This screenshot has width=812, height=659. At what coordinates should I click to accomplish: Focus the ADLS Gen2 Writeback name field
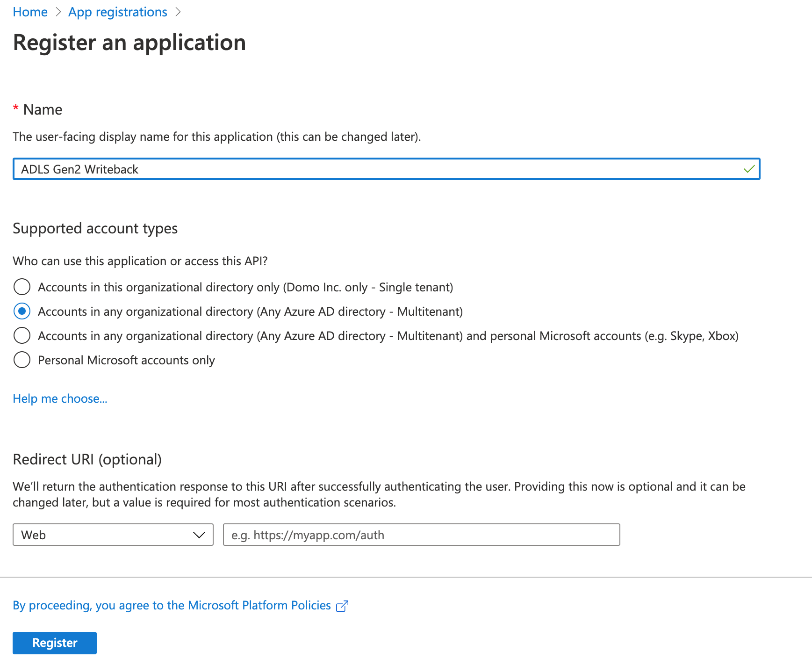[386, 169]
